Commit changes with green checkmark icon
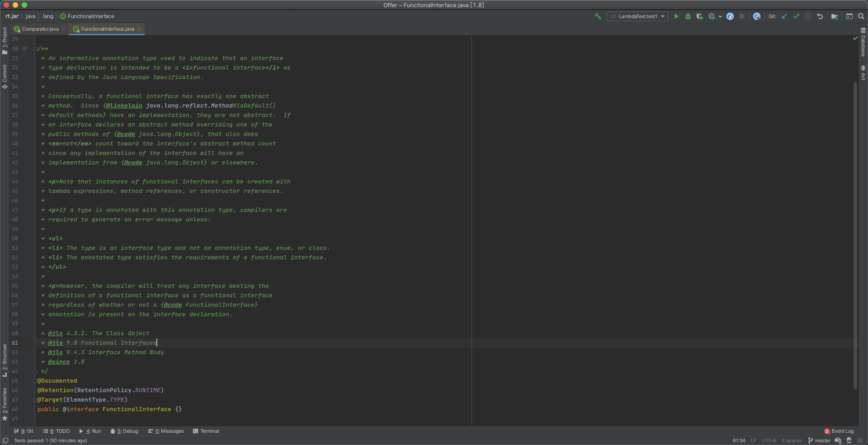The width and height of the screenshot is (868, 445). pyautogui.click(x=796, y=16)
